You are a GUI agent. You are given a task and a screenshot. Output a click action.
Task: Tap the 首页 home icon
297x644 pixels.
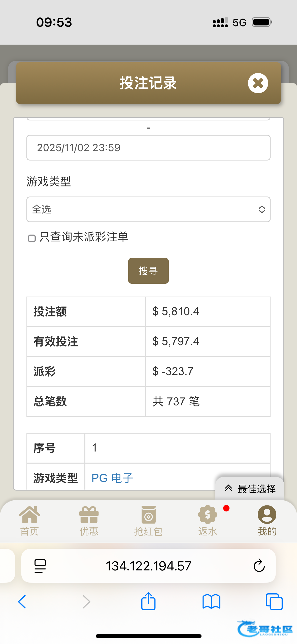point(29,515)
